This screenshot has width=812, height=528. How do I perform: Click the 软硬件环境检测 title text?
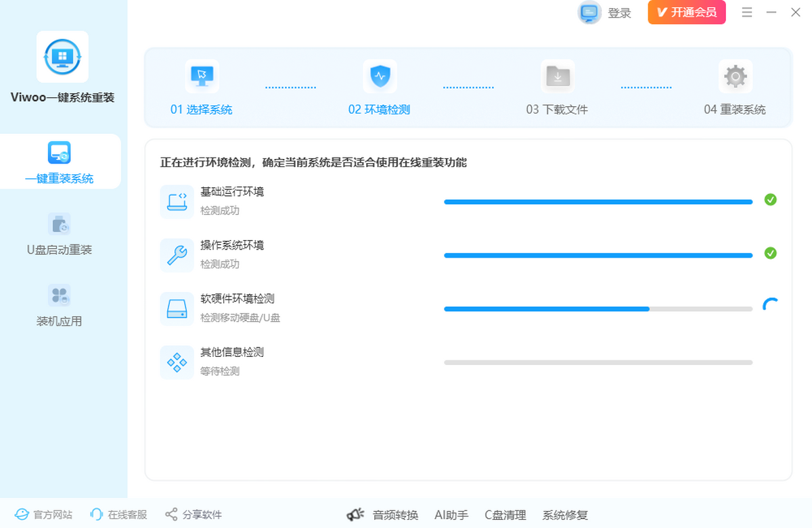point(238,299)
